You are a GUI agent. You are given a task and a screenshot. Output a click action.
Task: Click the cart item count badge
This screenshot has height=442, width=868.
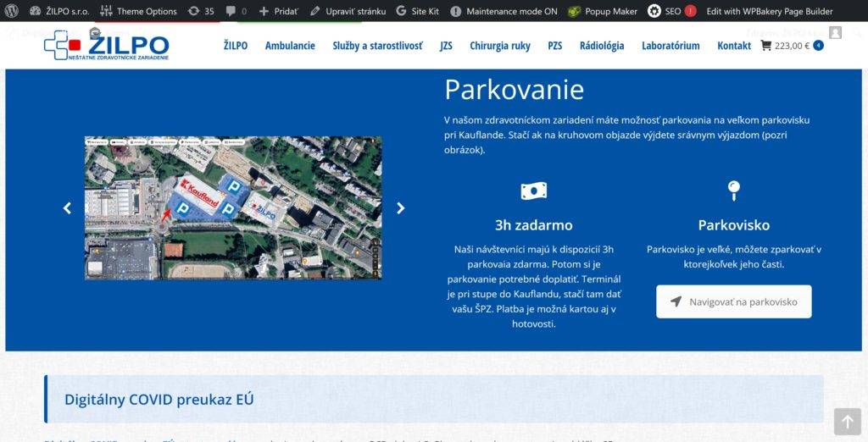pyautogui.click(x=819, y=46)
